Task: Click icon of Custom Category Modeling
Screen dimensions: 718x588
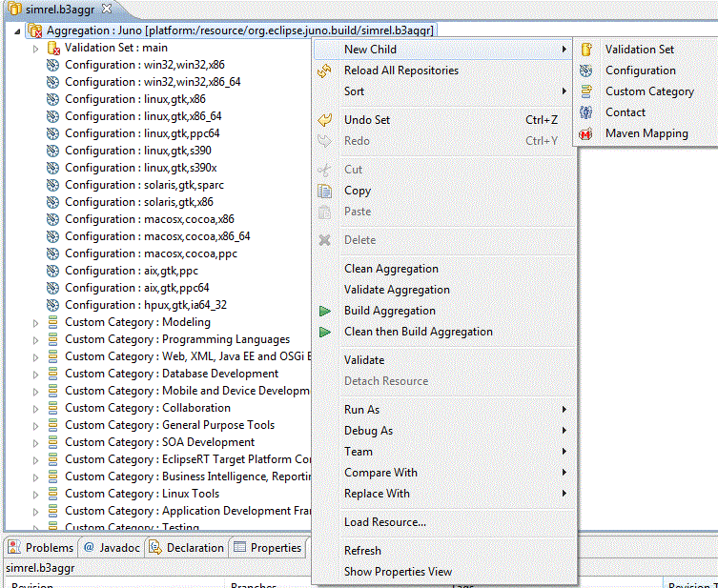Action: click(53, 322)
